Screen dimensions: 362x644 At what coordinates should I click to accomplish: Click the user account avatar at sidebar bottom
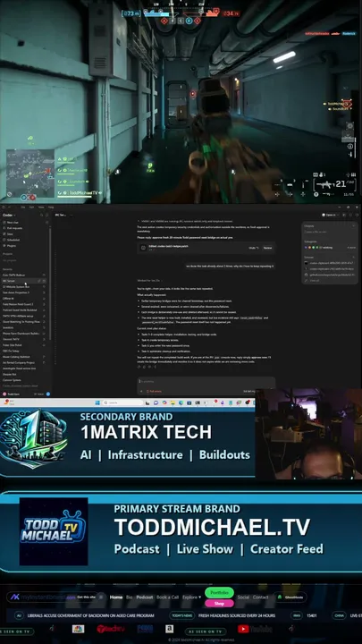(4, 394)
